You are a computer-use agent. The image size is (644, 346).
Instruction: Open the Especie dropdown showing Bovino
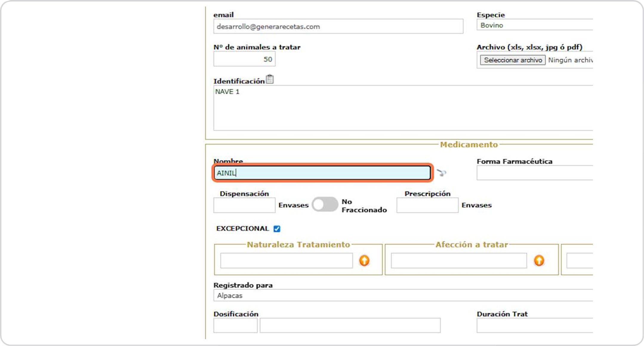[x=534, y=25]
